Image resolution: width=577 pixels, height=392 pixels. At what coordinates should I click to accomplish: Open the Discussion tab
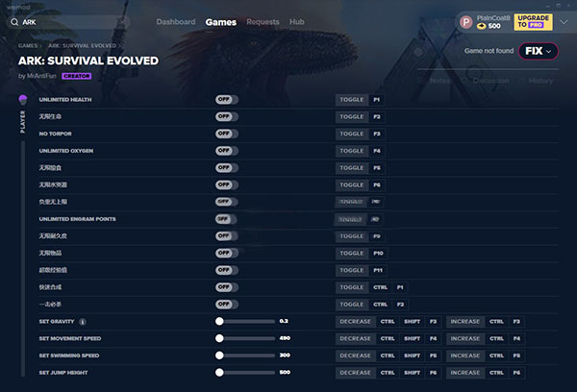pos(490,81)
